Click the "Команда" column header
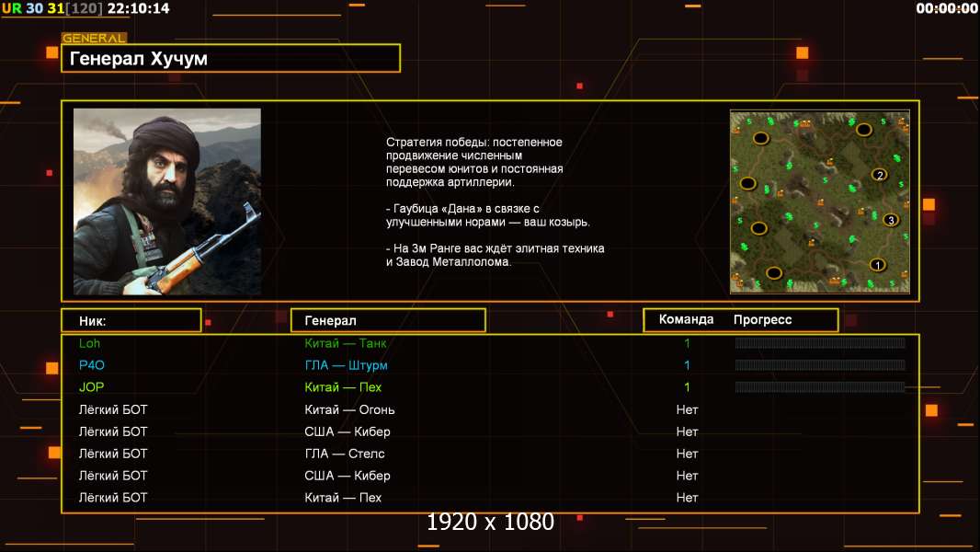Viewport: 980px width, 552px height. pyautogui.click(x=686, y=319)
